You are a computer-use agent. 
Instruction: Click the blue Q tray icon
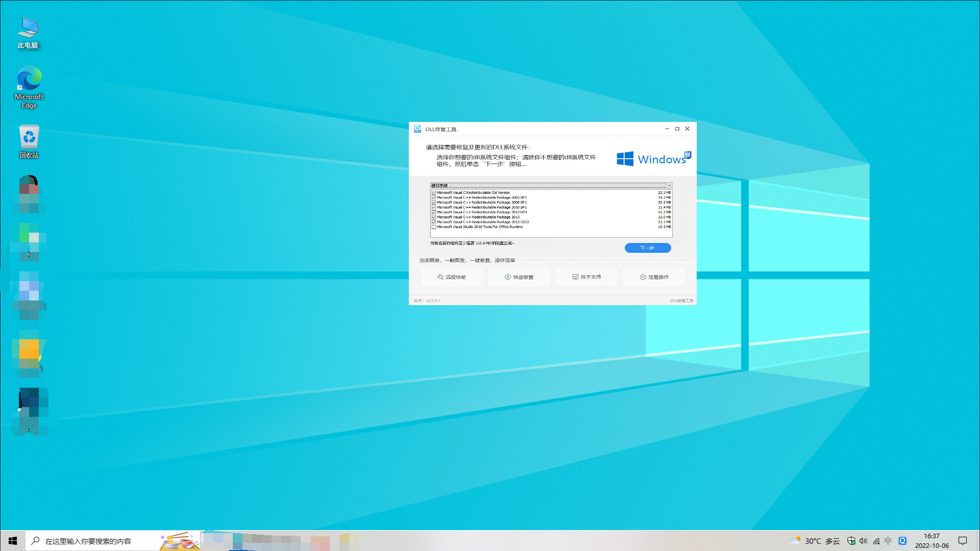[x=902, y=541]
